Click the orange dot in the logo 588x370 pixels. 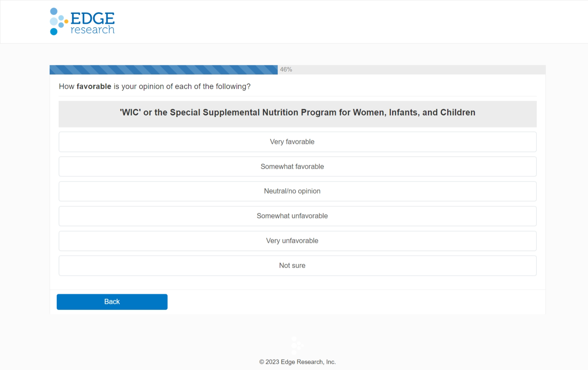tap(66, 21)
